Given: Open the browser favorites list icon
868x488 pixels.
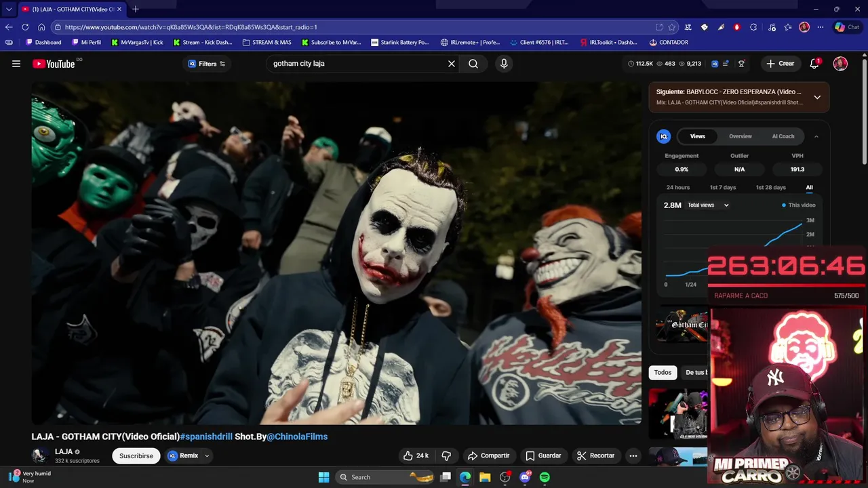Looking at the screenshot, I should (788, 27).
